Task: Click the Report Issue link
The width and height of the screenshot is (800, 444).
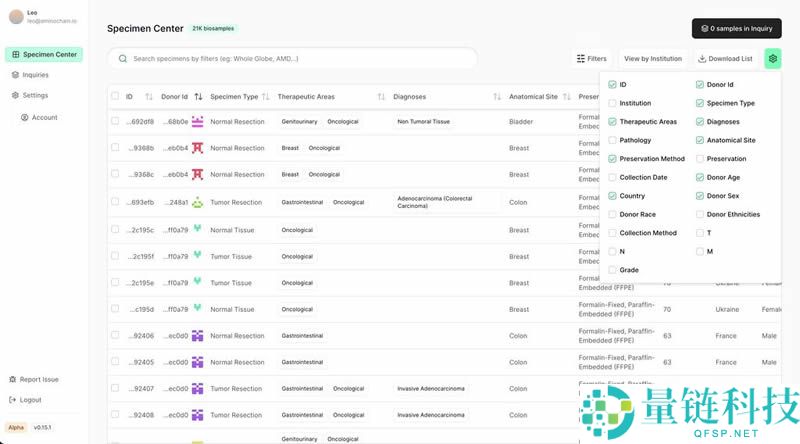Action: click(x=34, y=379)
